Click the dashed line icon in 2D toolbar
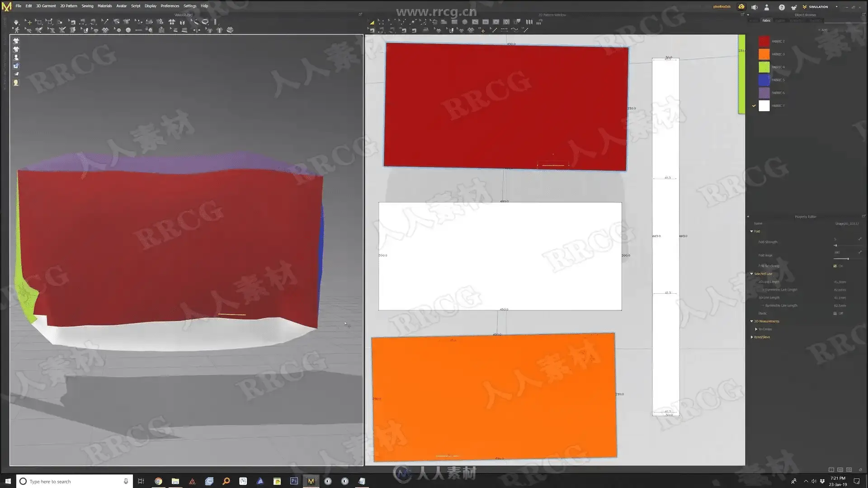868x488 pixels. [504, 30]
